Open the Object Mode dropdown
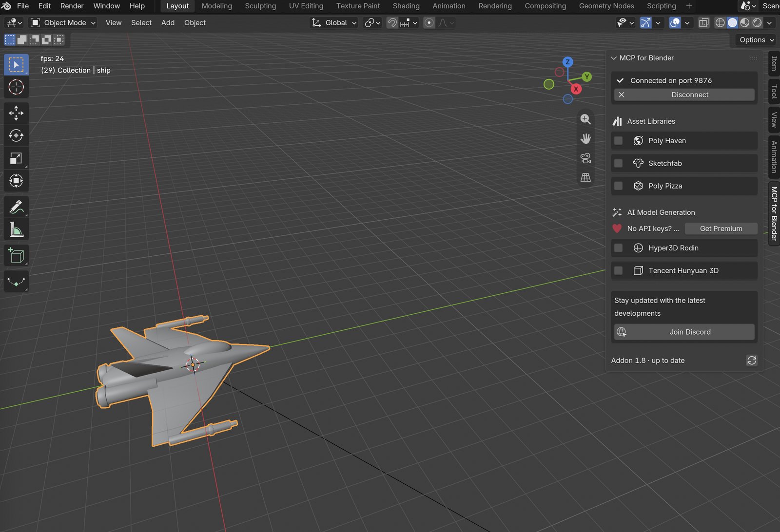The height and width of the screenshot is (532, 780). click(63, 23)
